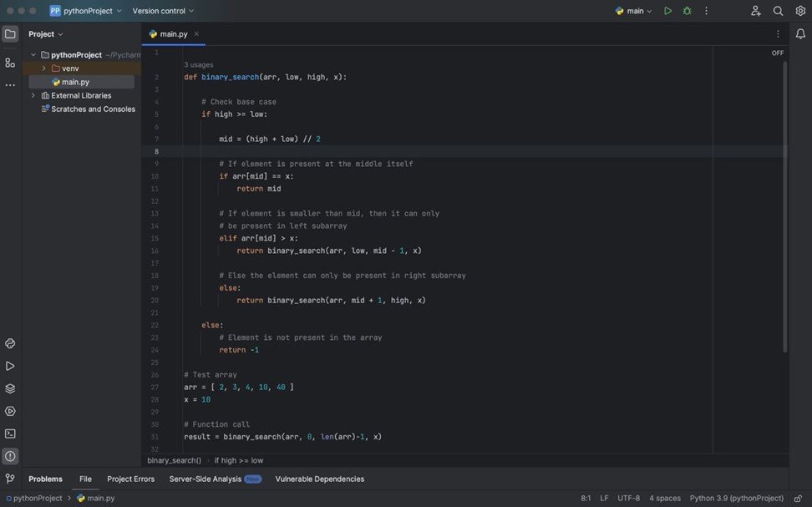This screenshot has height=507, width=812.
Task: Click main.py in navigation bar
Action: coord(96,498)
